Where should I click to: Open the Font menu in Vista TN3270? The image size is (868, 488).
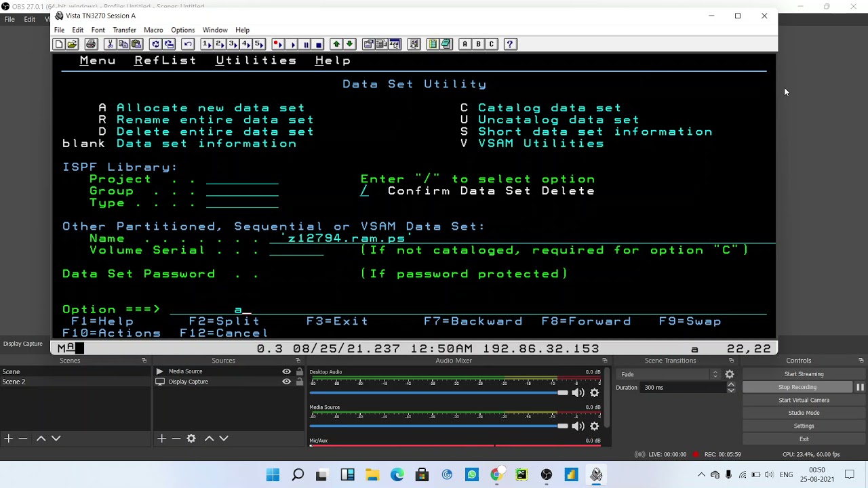point(98,30)
